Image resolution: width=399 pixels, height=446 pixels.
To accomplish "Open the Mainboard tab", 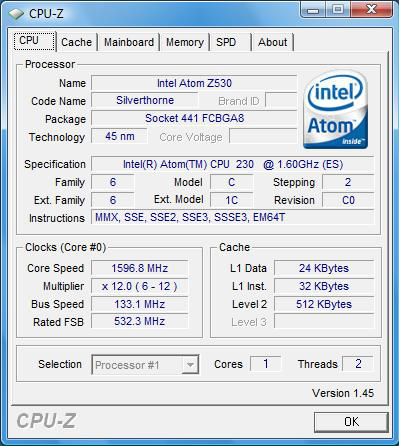I will pyautogui.click(x=129, y=42).
